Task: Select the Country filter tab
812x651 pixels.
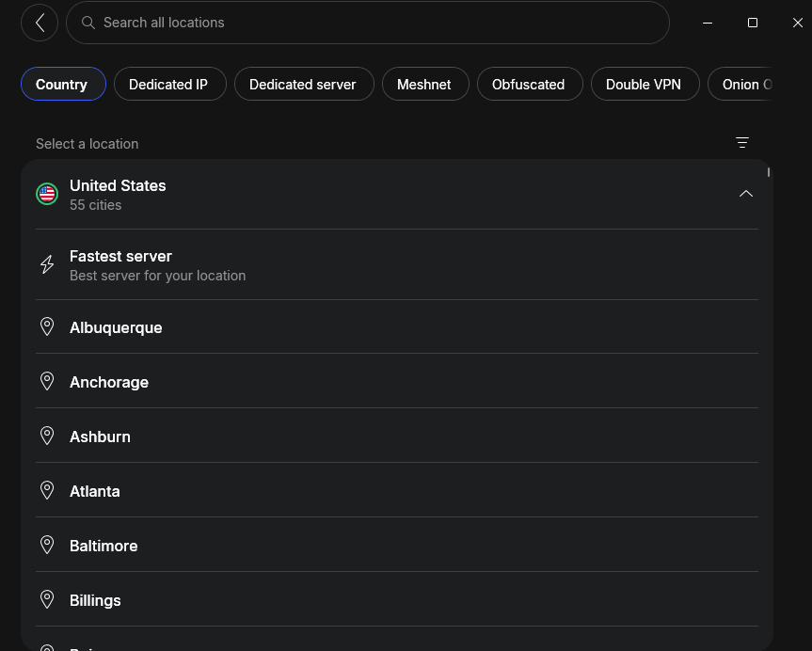Action: pyautogui.click(x=63, y=84)
